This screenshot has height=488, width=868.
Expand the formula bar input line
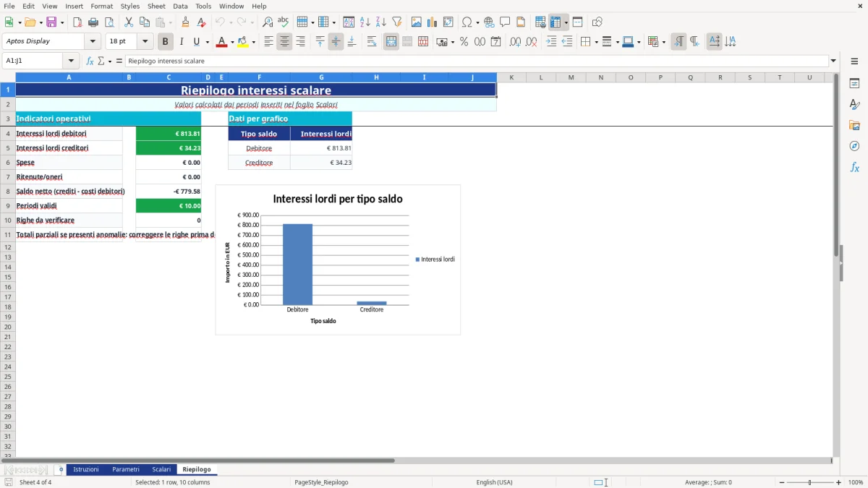click(x=833, y=61)
